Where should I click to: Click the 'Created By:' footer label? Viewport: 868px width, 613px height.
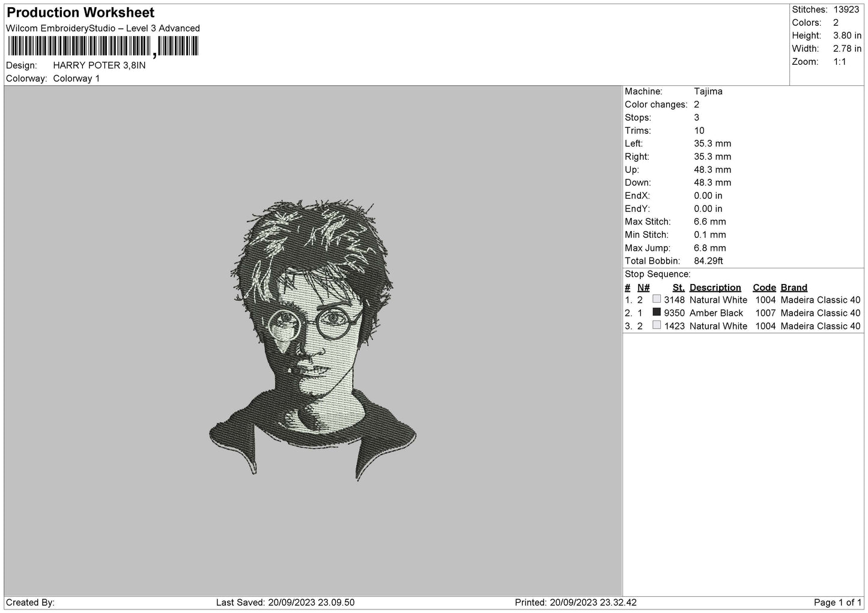[30, 603]
